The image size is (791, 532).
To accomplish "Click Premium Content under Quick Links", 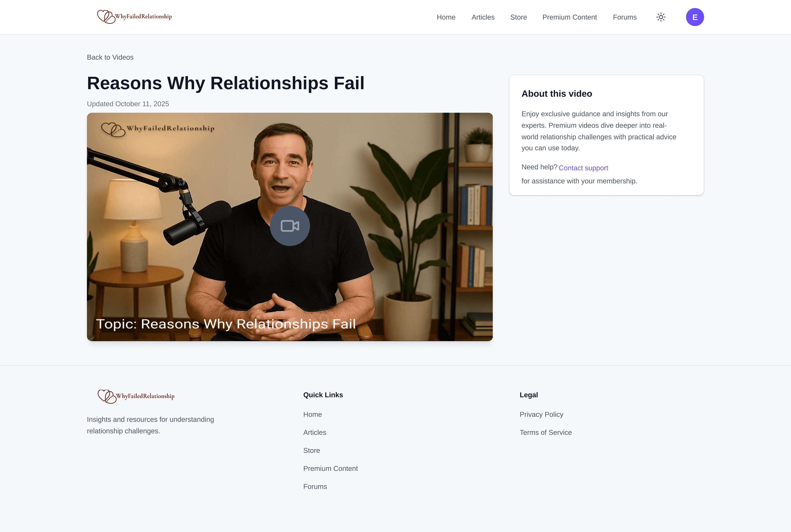I will (330, 468).
